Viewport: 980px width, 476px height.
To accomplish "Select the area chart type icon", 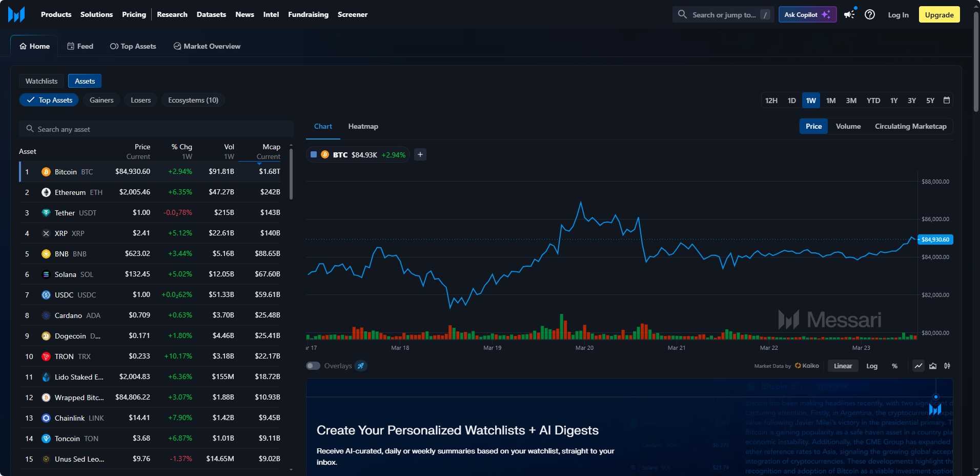I will tap(933, 366).
